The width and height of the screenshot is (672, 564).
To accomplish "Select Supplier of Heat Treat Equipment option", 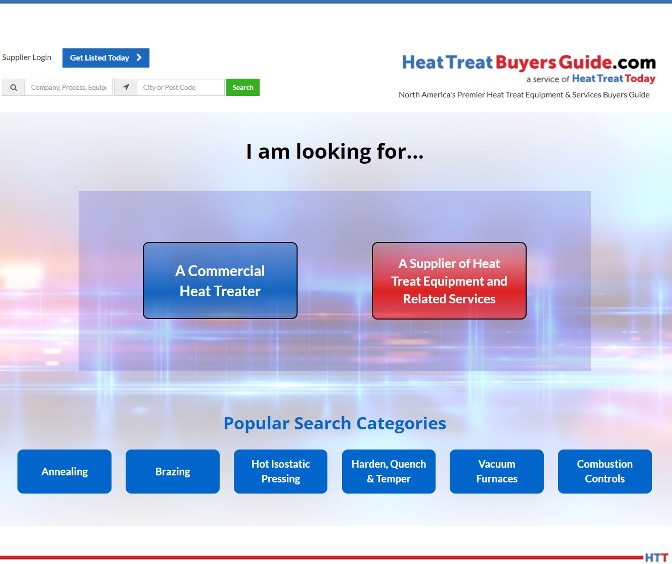I will click(x=449, y=281).
